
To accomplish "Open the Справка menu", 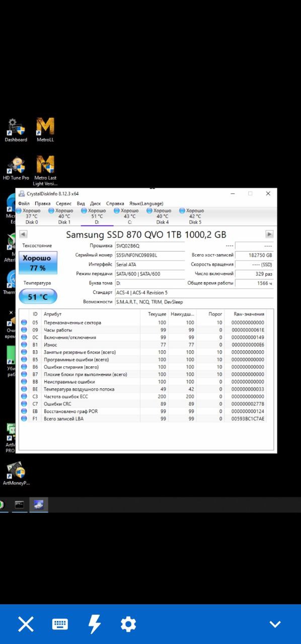I will click(x=115, y=204).
